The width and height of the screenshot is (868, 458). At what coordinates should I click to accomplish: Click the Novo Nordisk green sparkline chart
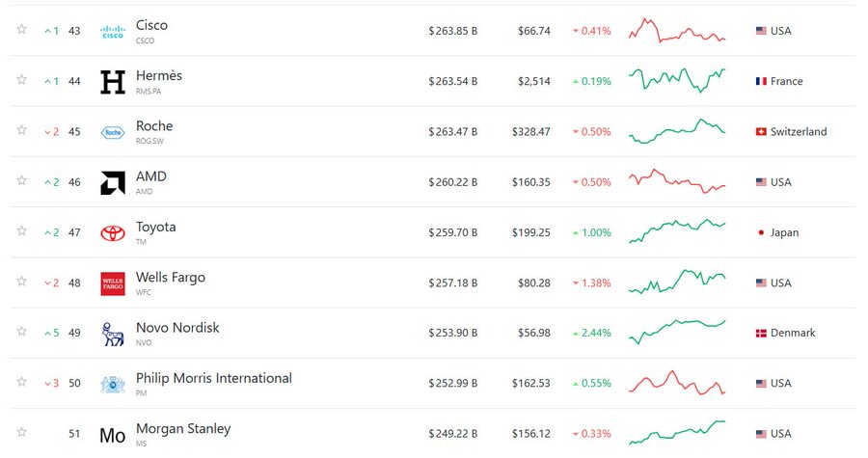pos(676,331)
